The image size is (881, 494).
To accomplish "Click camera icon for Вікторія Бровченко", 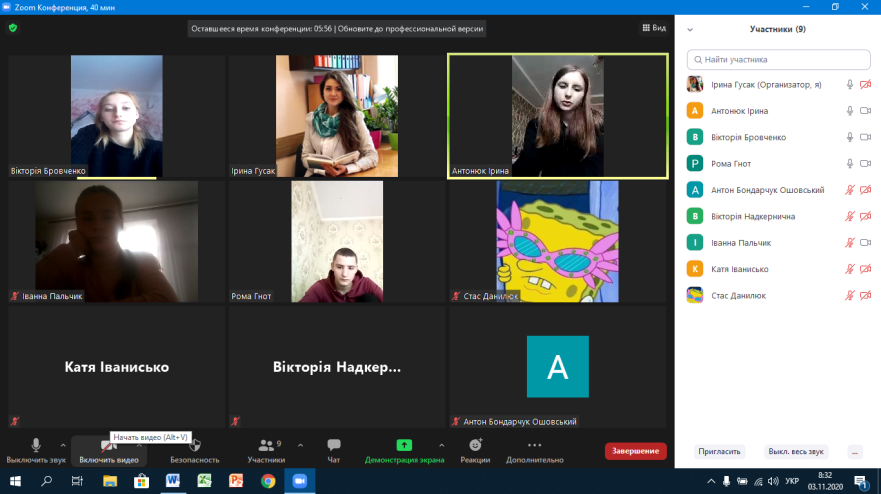I will (x=865, y=137).
